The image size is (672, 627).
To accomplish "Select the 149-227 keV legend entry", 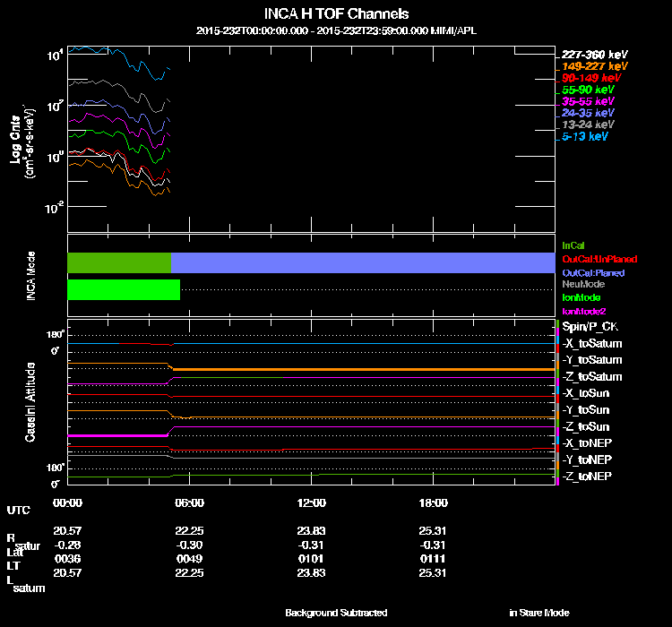I will pos(594,66).
